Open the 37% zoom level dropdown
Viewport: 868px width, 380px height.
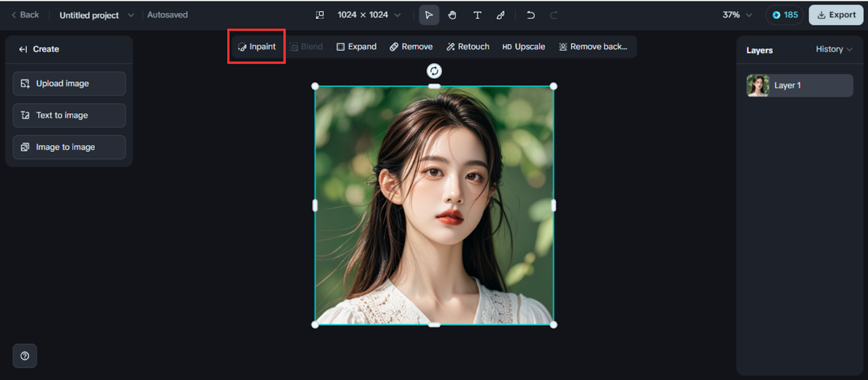(738, 15)
